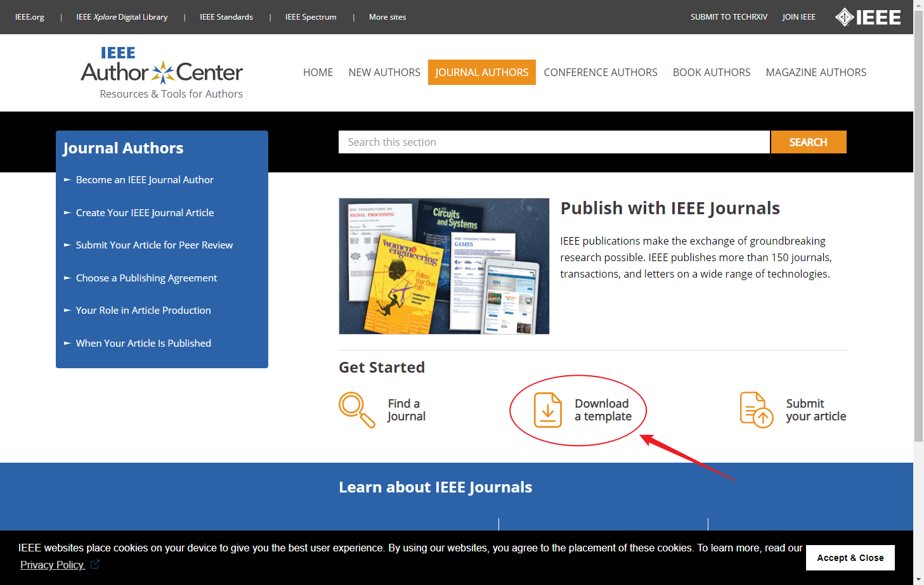Click the Find a Journal magnifier icon
This screenshot has height=585, width=924.
point(357,410)
